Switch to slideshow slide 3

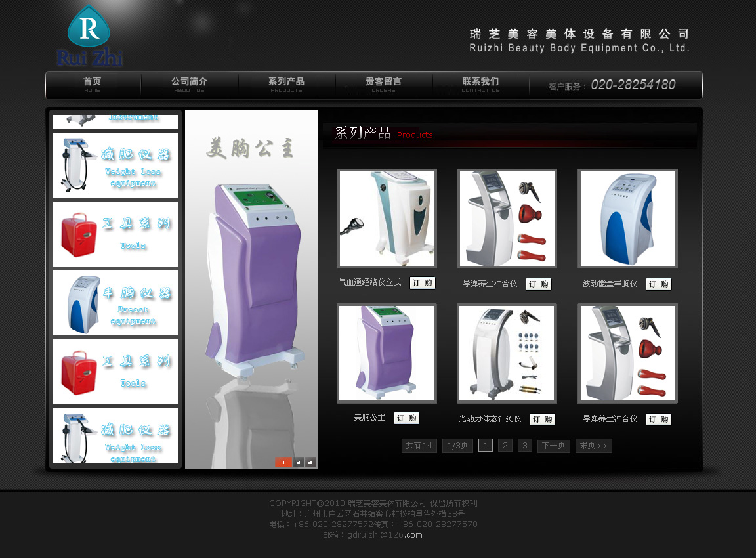(310, 462)
